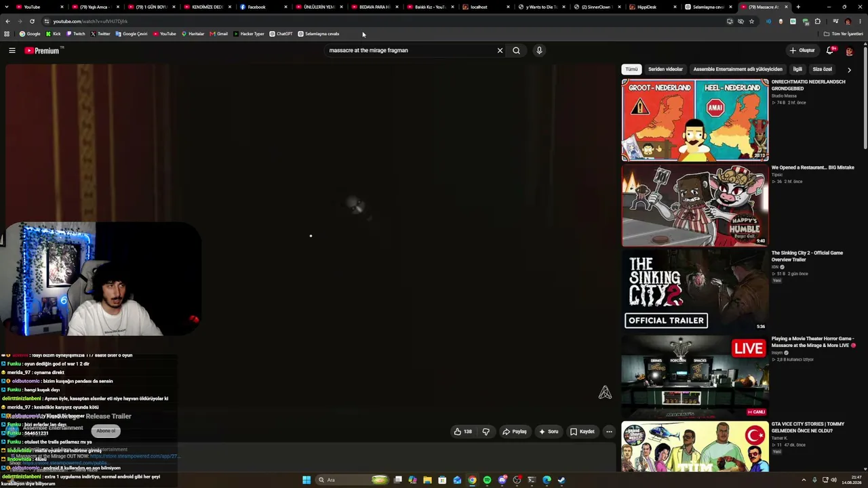868x488 pixels.
Task: Show more filter chips with arrow
Action: pyautogui.click(x=849, y=69)
